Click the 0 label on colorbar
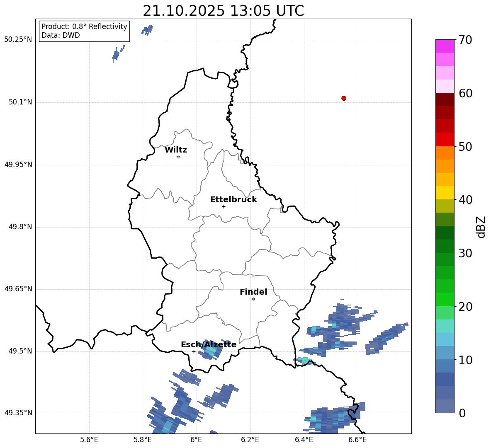The image size is (491, 448). (462, 413)
